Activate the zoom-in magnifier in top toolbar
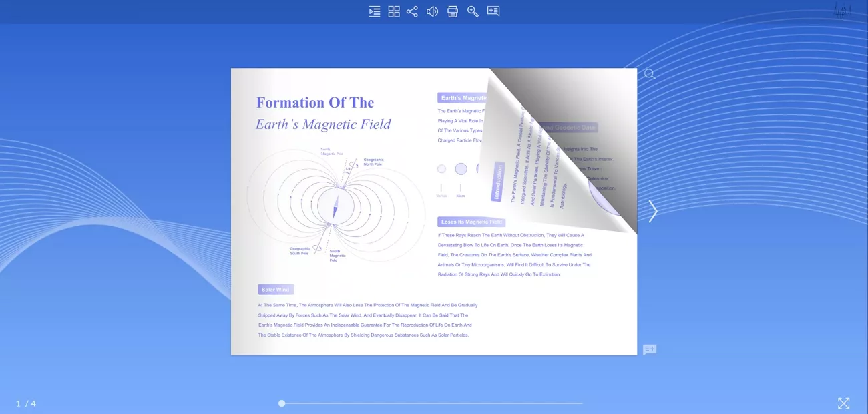 pos(473,11)
